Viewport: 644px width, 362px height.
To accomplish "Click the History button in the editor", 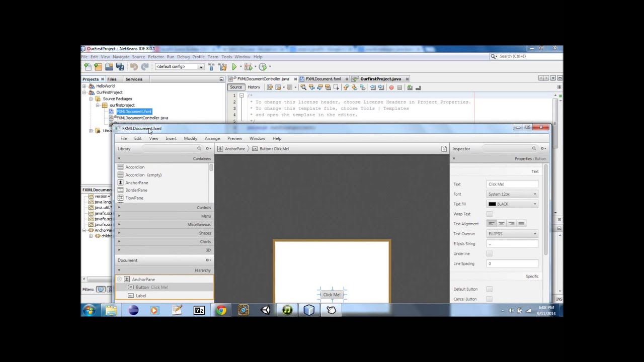I will (254, 87).
